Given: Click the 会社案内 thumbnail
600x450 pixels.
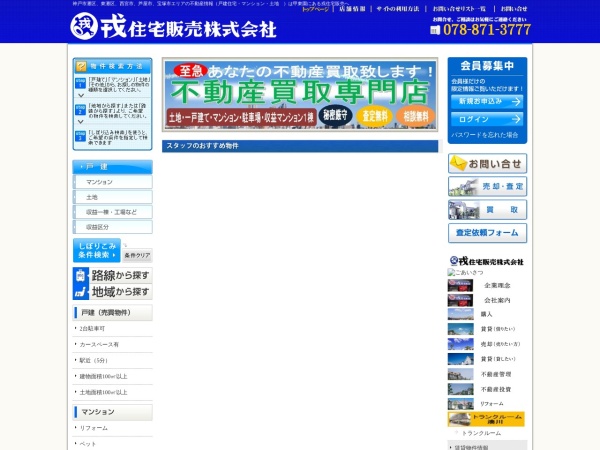Looking at the screenshot, I should point(460,300).
